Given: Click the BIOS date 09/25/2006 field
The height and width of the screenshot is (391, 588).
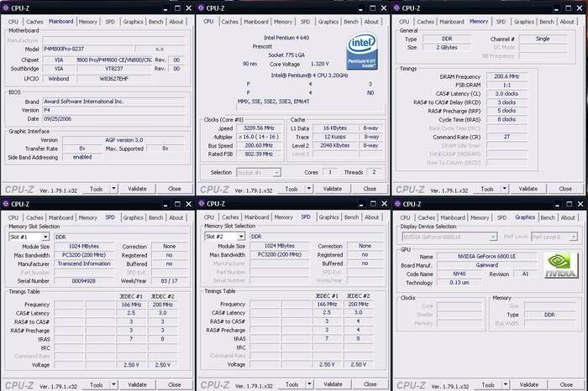Looking at the screenshot, I should click(113, 118).
